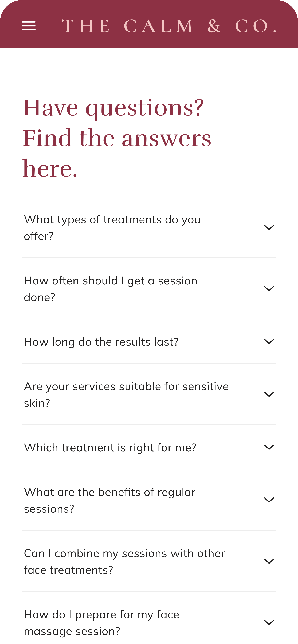Click the word 'here.' in the heading

(x=50, y=168)
